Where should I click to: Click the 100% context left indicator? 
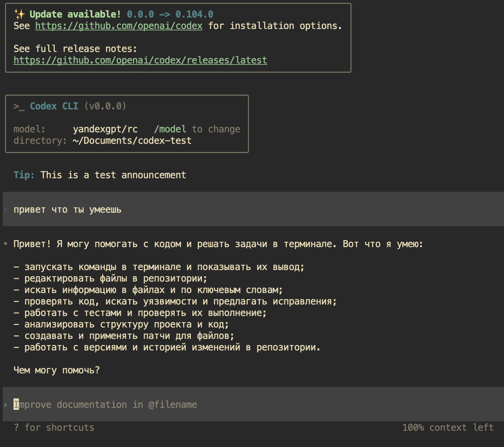click(448, 427)
